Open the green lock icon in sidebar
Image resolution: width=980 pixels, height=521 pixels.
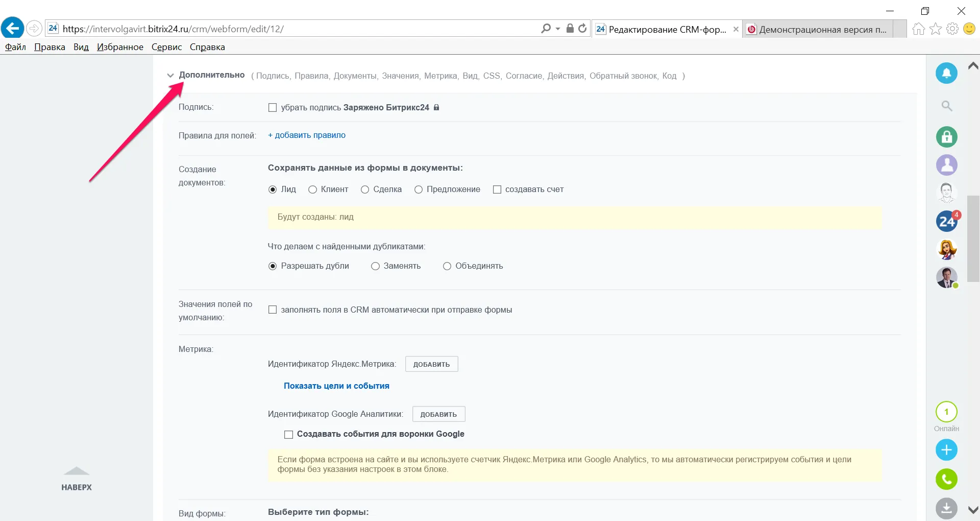click(x=946, y=137)
